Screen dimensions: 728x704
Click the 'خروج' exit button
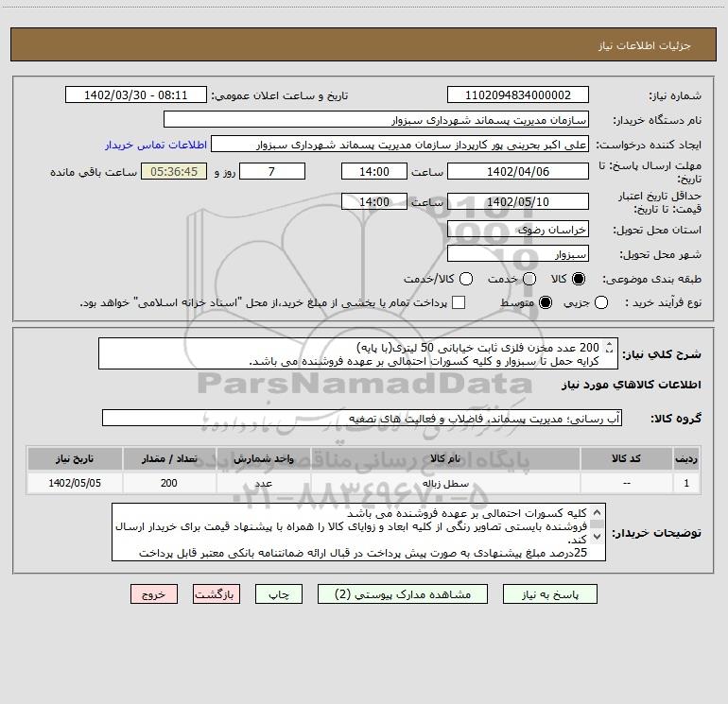(154, 594)
